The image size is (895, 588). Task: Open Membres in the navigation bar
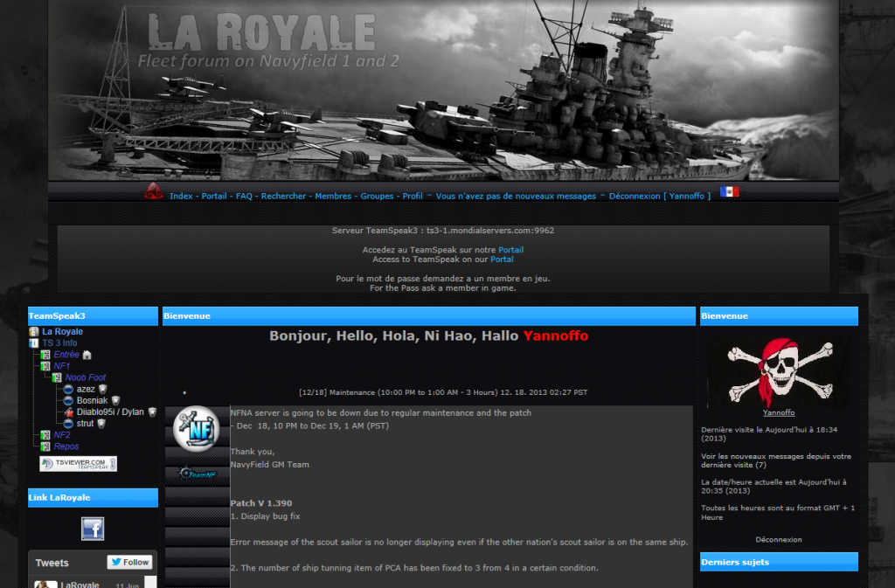[x=333, y=196]
